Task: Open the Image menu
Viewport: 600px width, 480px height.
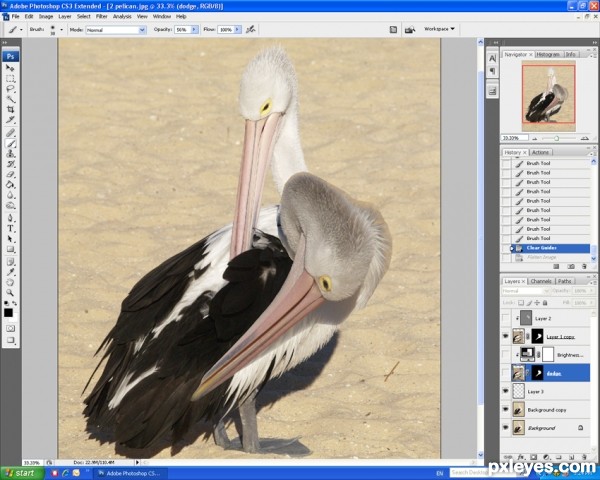Action: [x=46, y=16]
